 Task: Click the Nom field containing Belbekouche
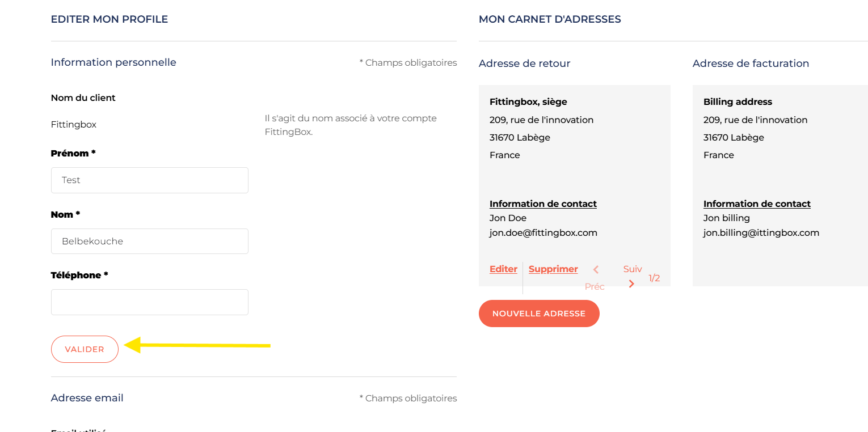coord(149,242)
